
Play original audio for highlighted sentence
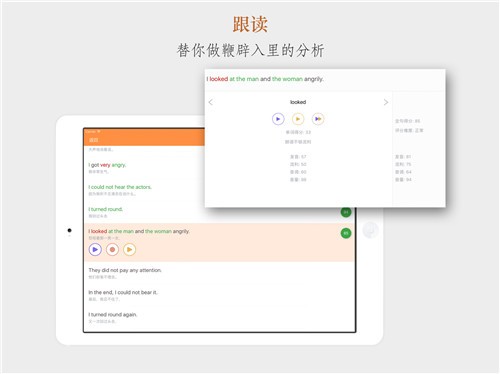coord(95,249)
